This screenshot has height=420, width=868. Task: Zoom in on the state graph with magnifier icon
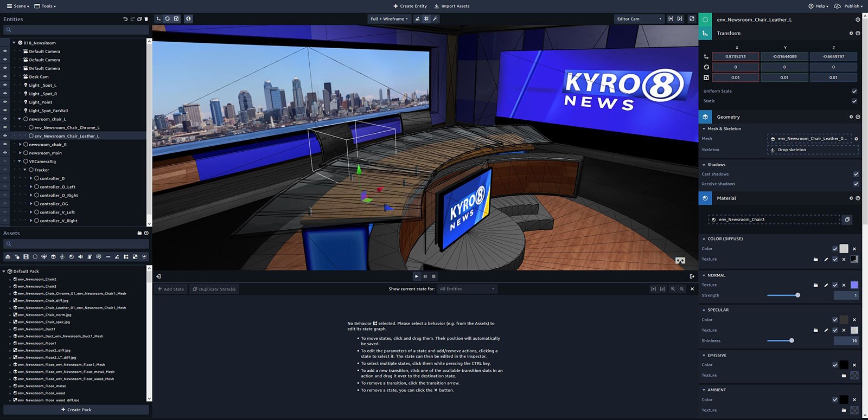[673, 289]
